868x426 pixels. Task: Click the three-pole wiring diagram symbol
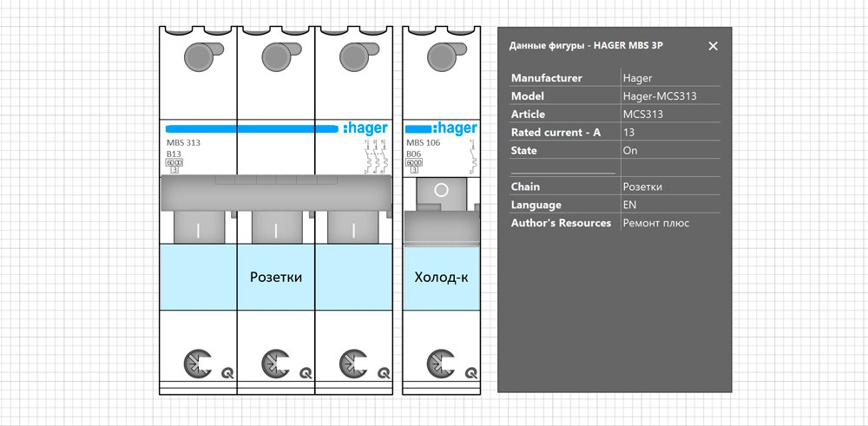pos(376,157)
